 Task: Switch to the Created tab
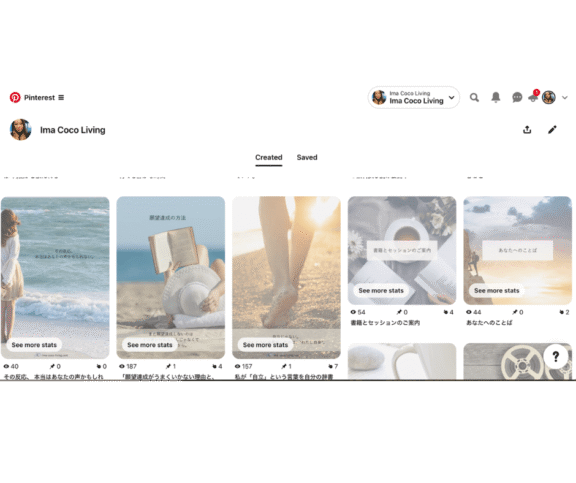pyautogui.click(x=269, y=158)
